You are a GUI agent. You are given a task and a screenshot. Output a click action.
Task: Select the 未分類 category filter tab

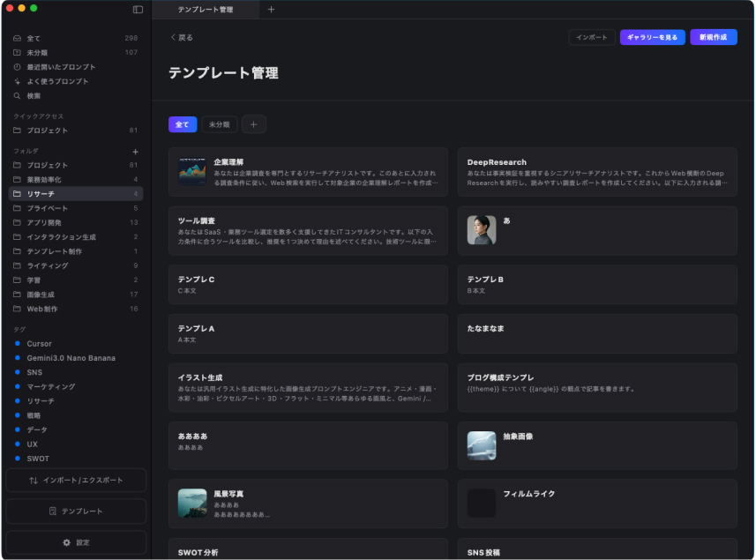point(219,124)
